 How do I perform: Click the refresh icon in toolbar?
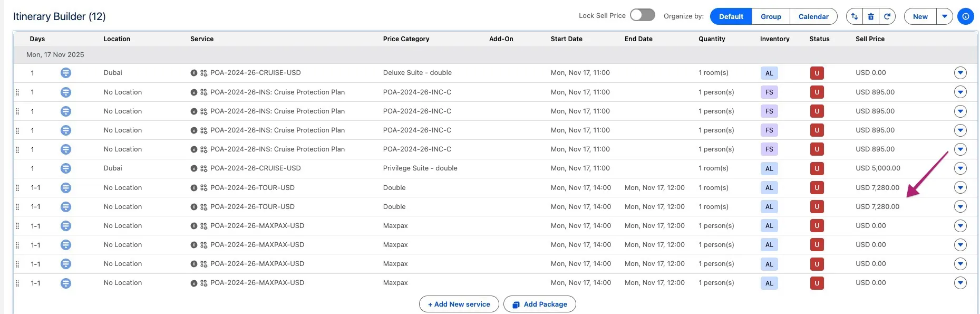[887, 16]
